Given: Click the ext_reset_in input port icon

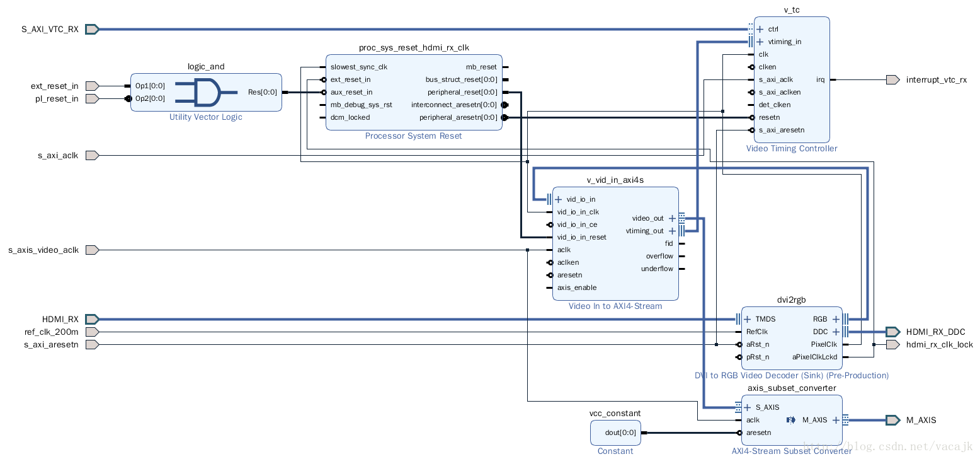Looking at the screenshot, I should pyautogui.click(x=92, y=86).
